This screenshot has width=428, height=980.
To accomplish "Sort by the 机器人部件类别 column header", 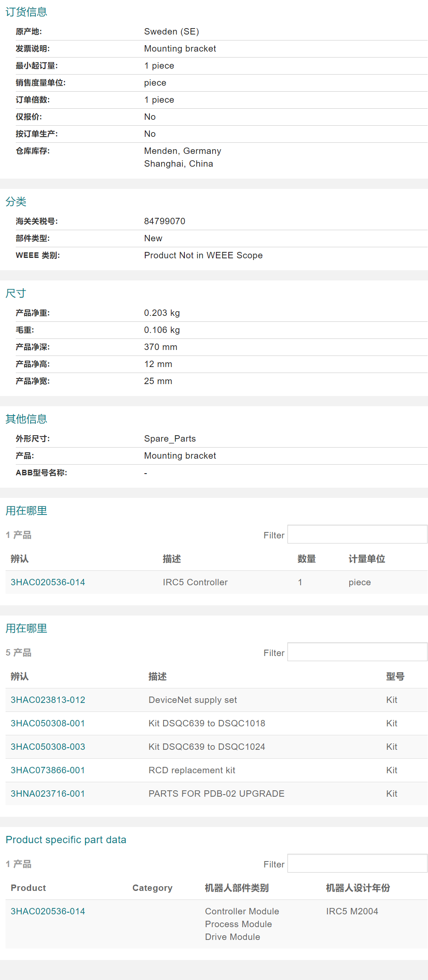I will (237, 888).
